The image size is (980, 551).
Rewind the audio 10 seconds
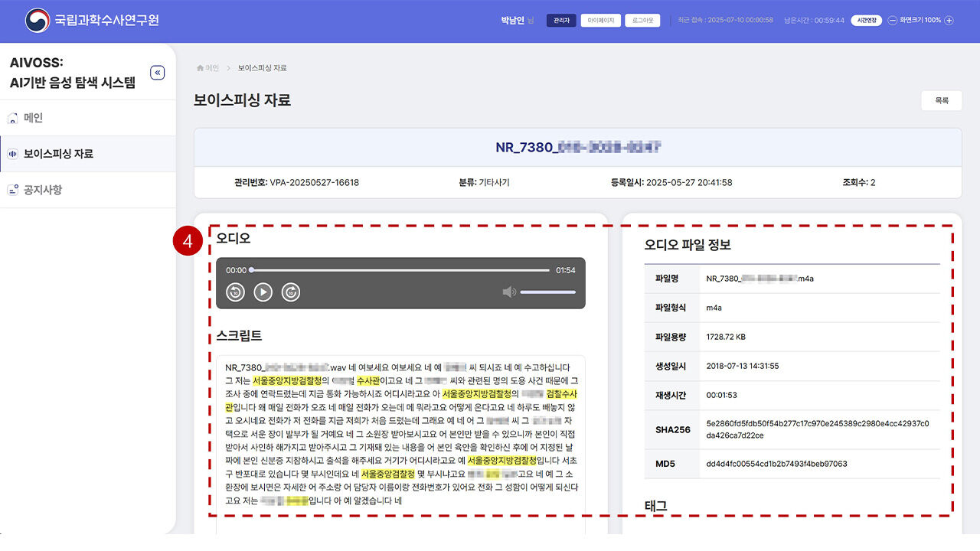pos(235,292)
